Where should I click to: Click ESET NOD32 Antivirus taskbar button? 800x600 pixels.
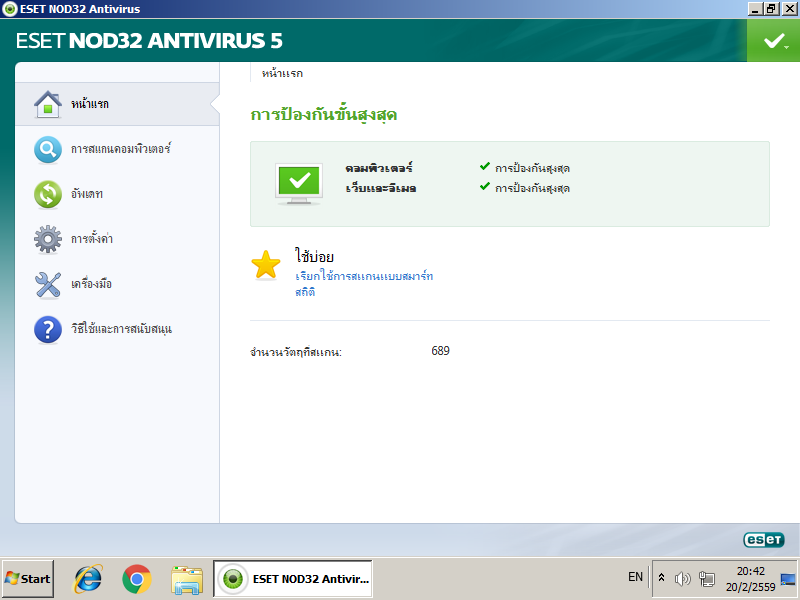293,579
